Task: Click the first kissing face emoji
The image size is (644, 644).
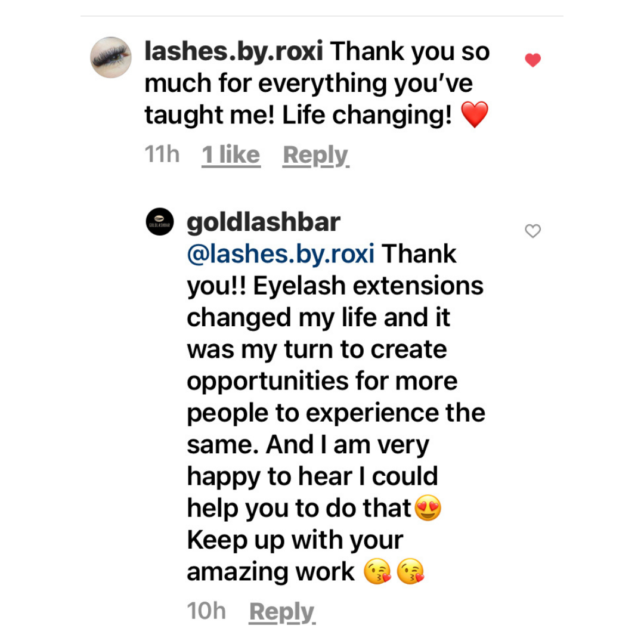Action: tap(377, 572)
